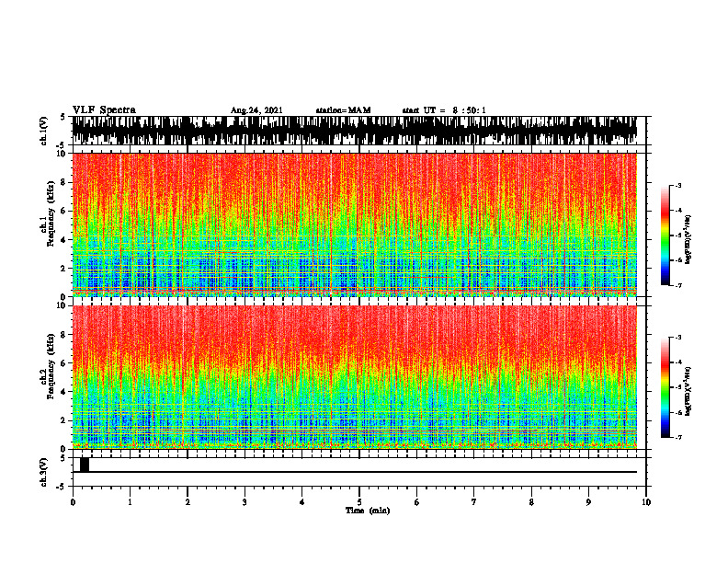Click the "ch.3(V)" axis label
Screen dimensions: 728x563
coord(44,472)
